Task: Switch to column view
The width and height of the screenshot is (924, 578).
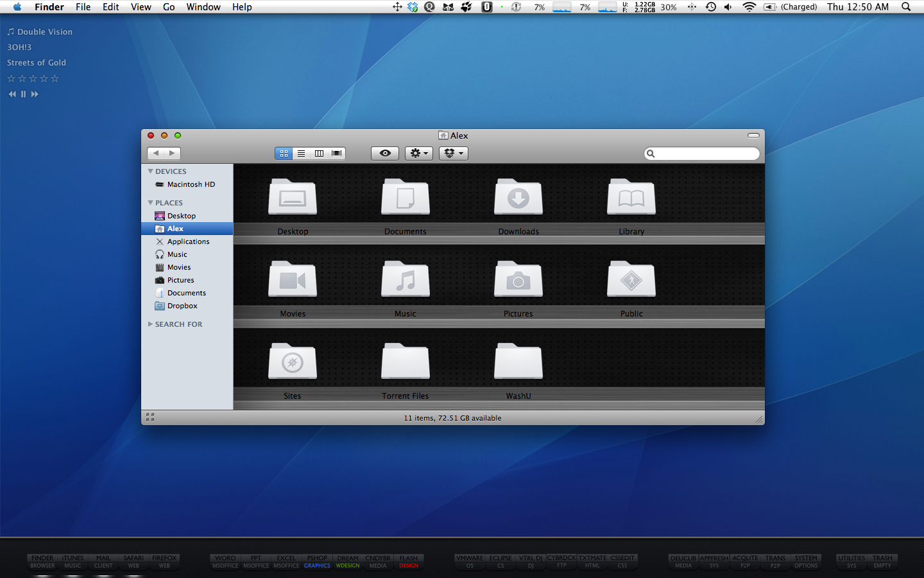Action: (x=319, y=153)
